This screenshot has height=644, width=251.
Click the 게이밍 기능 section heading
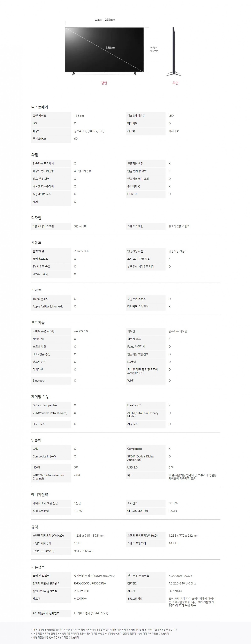pos(40,397)
